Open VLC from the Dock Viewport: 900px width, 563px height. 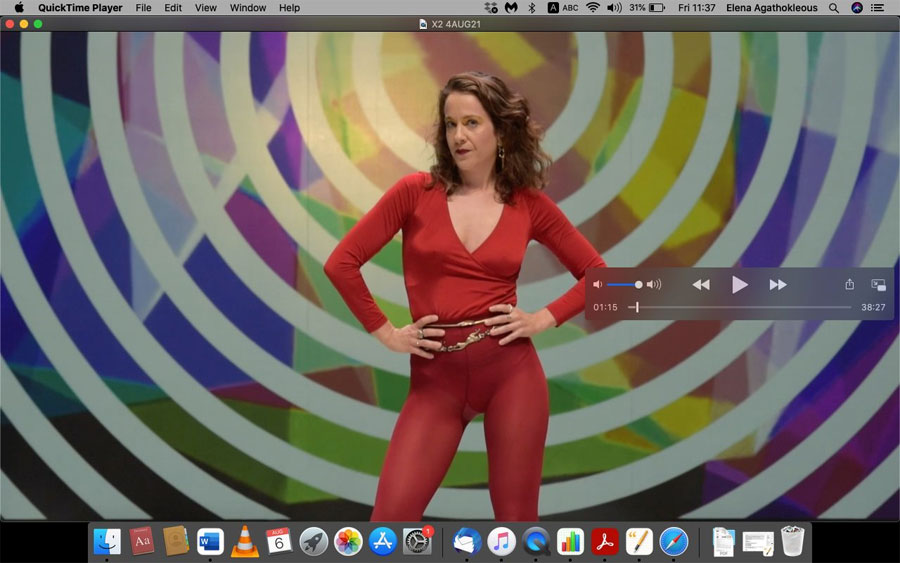tap(243, 541)
